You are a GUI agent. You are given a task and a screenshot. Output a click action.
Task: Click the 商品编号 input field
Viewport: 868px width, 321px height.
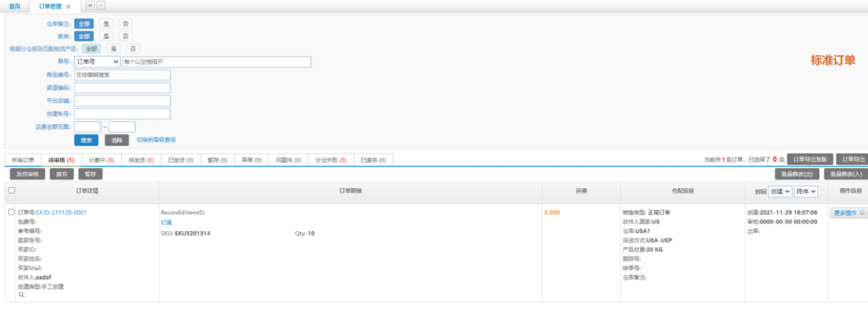pyautogui.click(x=122, y=75)
